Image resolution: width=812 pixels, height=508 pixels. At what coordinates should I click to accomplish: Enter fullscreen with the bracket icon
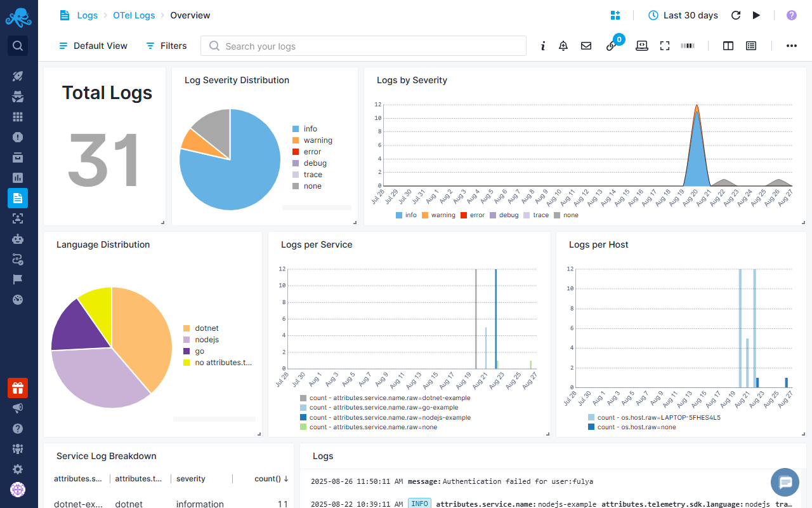pyautogui.click(x=664, y=46)
